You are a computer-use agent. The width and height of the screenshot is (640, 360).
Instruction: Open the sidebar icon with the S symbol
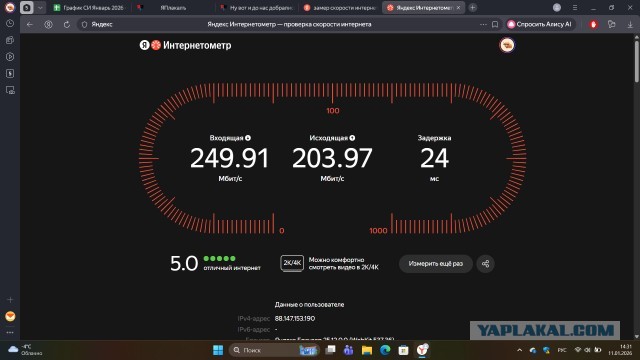[10, 73]
